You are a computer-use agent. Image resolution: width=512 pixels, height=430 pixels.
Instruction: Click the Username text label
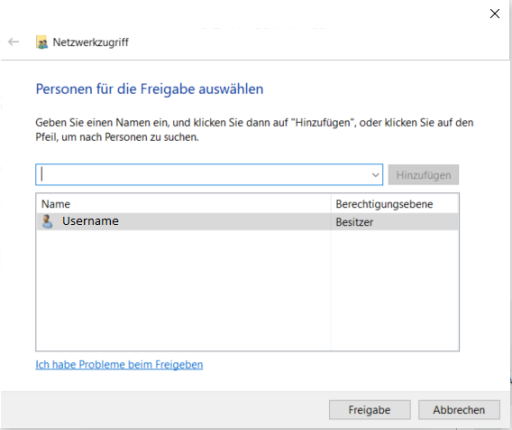click(90, 221)
